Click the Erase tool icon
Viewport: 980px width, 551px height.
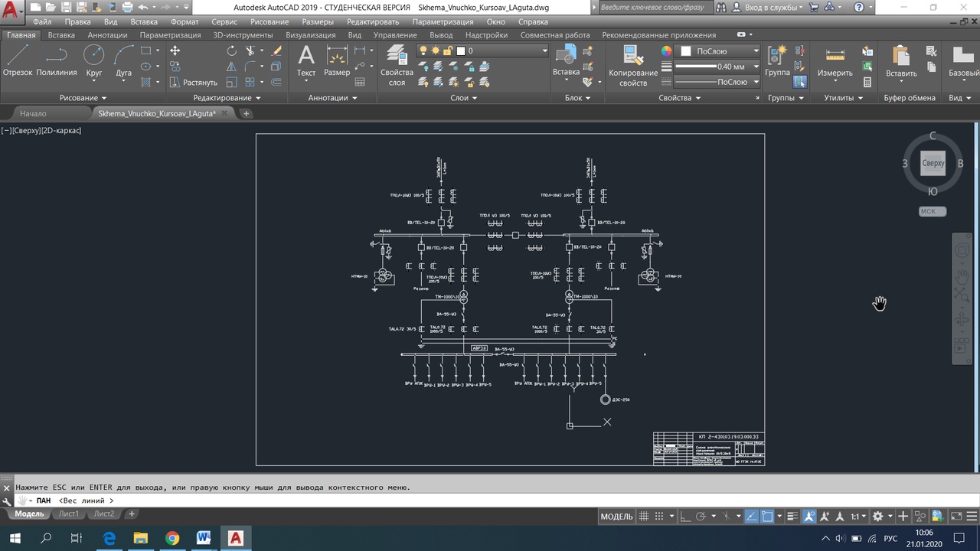click(x=276, y=51)
